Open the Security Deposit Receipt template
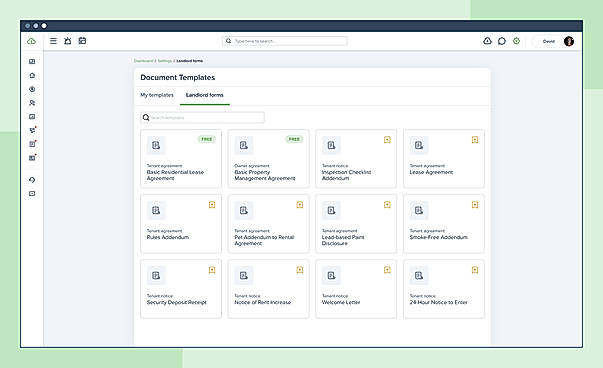Image resolution: width=603 pixels, height=368 pixels. click(181, 289)
